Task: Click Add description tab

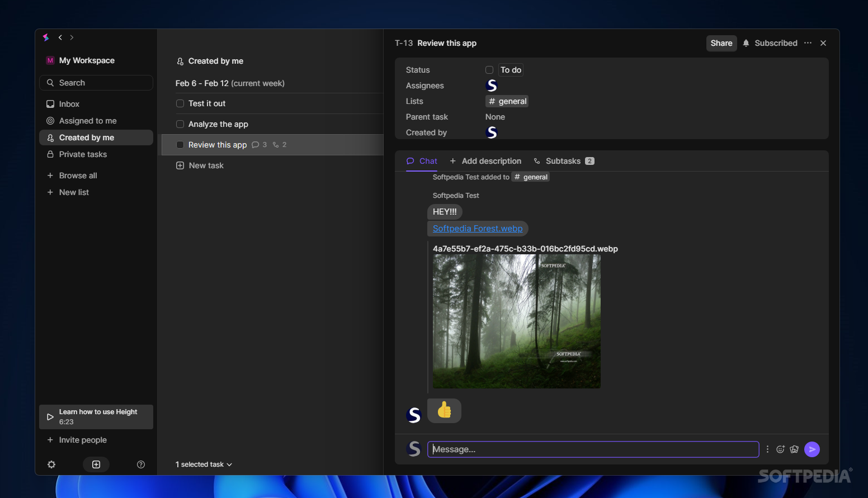Action: [485, 161]
